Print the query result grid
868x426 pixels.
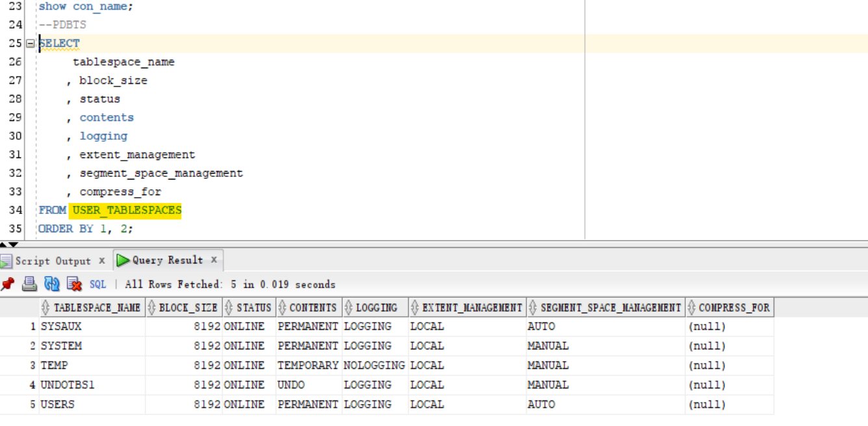(x=29, y=284)
